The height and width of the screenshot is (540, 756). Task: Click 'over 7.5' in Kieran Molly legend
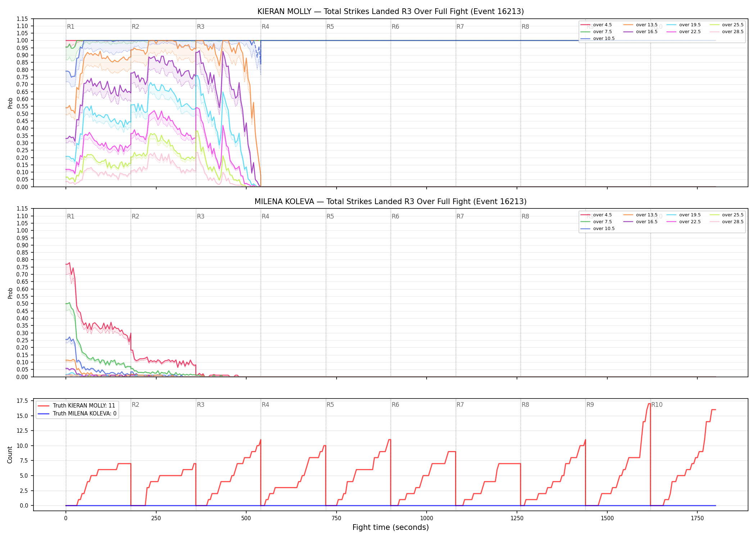[x=602, y=32]
